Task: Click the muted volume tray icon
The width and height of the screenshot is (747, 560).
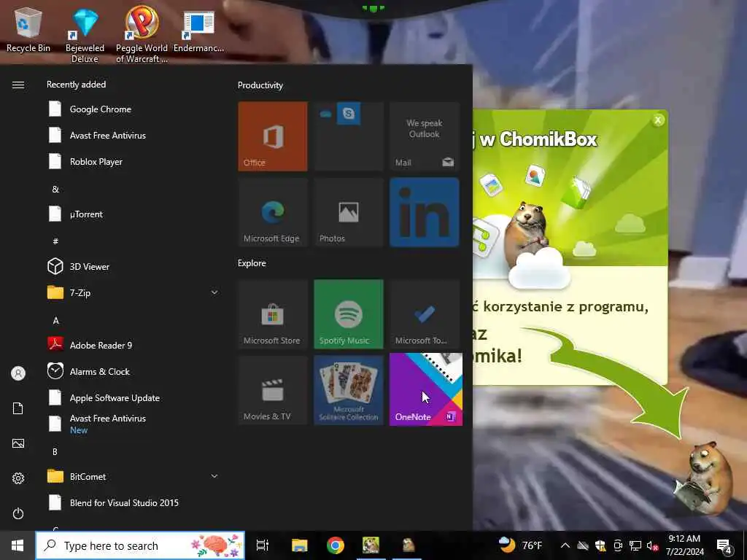Action: click(x=652, y=545)
